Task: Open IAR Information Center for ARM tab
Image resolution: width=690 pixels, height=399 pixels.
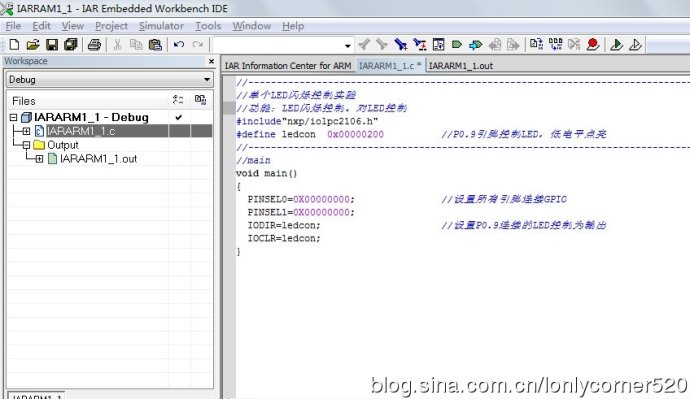Action: (288, 66)
